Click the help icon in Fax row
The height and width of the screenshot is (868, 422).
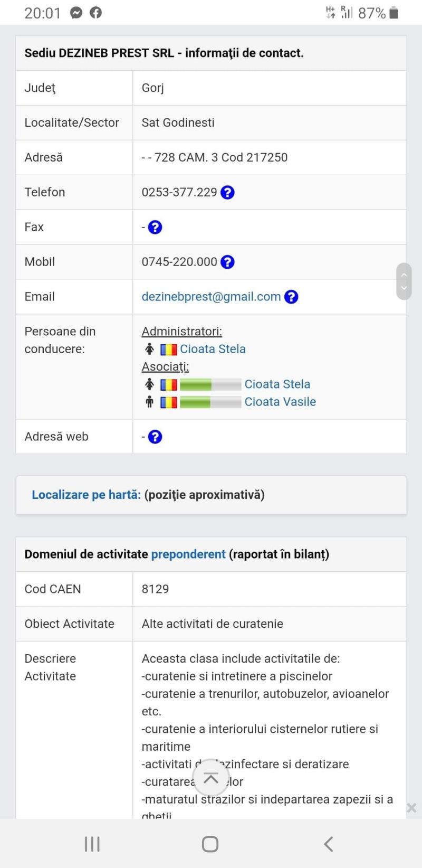pyautogui.click(x=155, y=228)
